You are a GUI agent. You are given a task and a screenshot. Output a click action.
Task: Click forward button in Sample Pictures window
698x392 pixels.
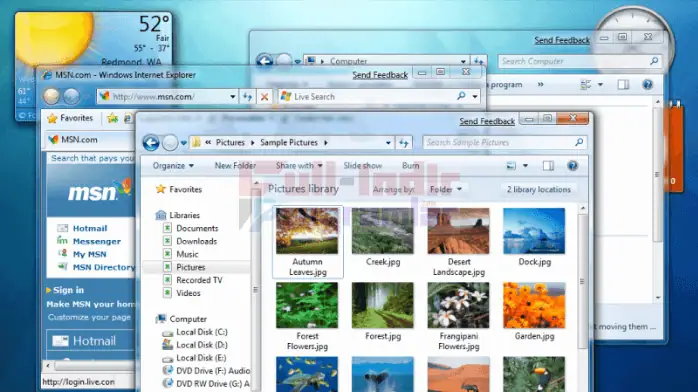170,143
